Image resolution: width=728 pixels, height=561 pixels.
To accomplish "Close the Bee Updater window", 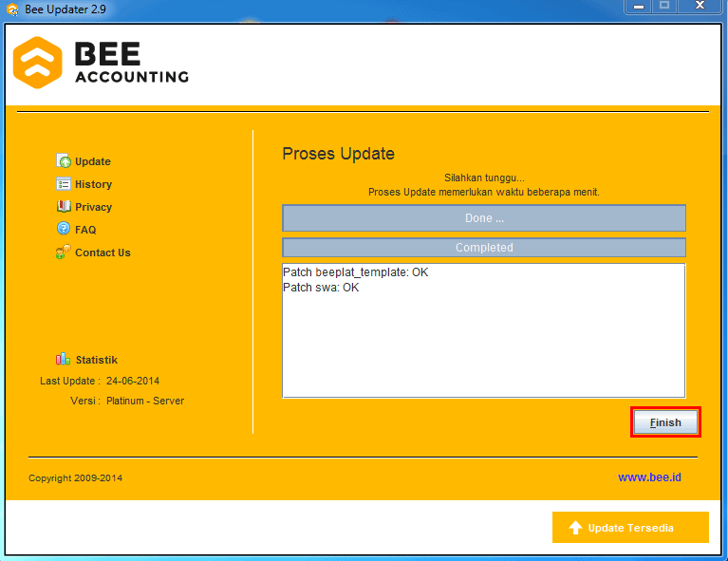I will (x=700, y=6).
